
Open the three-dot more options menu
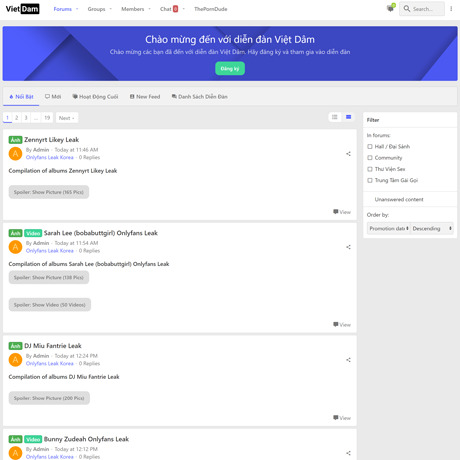pyautogui.click(x=451, y=9)
